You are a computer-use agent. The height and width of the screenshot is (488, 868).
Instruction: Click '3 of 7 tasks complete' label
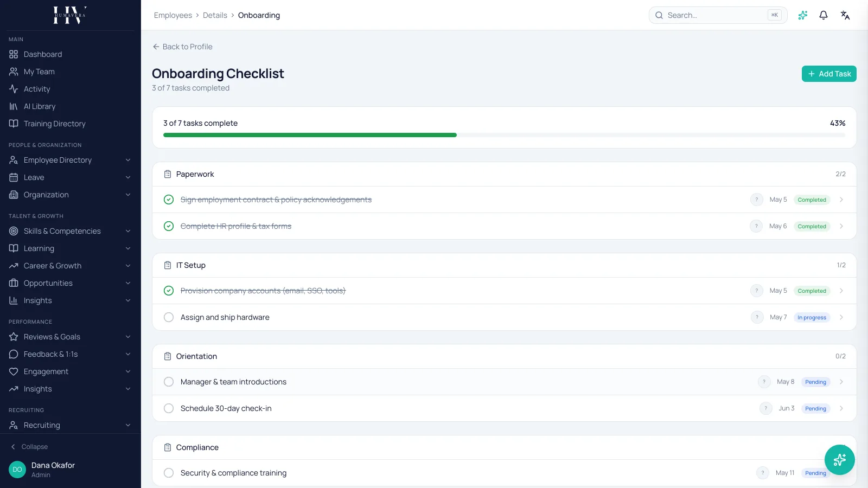[x=201, y=123]
